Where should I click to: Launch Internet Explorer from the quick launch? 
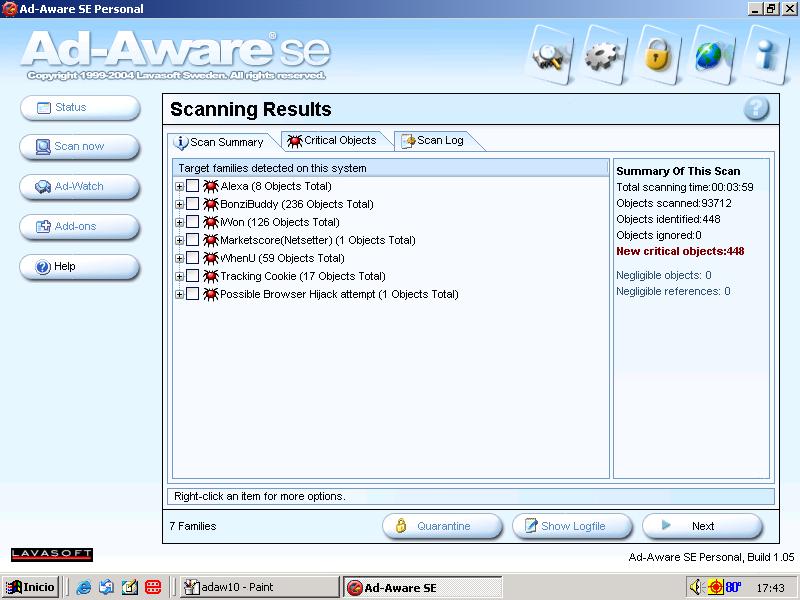click(83, 587)
